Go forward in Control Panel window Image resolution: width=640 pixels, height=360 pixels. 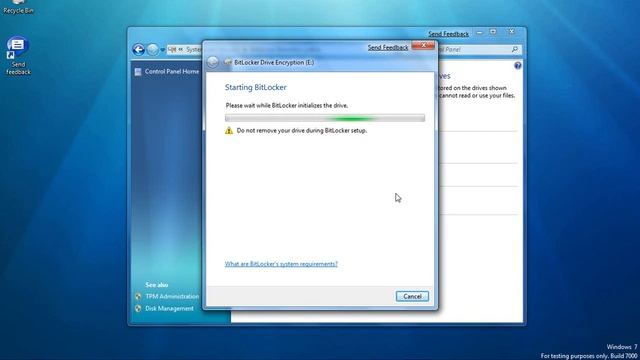(153, 50)
